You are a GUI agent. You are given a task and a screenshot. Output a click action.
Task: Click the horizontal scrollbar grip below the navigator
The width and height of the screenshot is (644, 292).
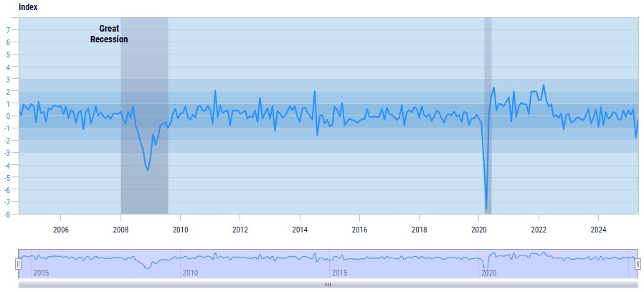pos(328,284)
